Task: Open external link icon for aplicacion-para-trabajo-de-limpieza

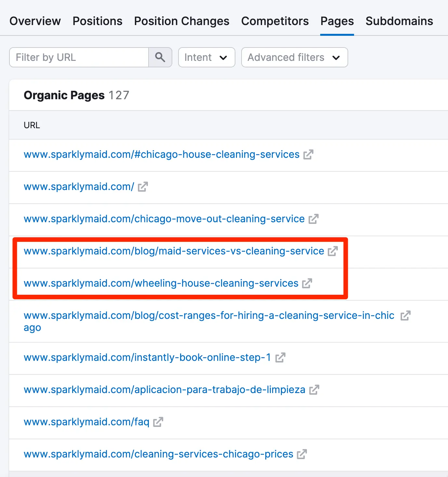Action: 314,390
